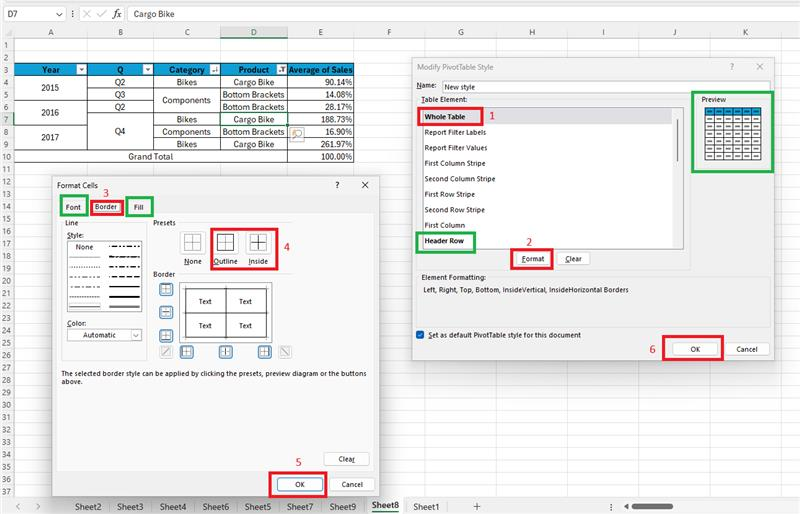Click Cancel in Format Cells dialog

click(x=352, y=484)
